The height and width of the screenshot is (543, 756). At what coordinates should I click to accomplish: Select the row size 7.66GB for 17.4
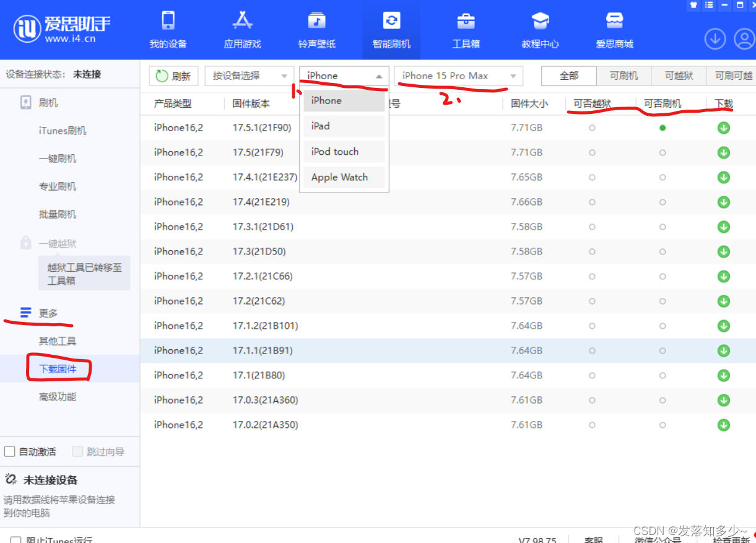click(x=527, y=202)
